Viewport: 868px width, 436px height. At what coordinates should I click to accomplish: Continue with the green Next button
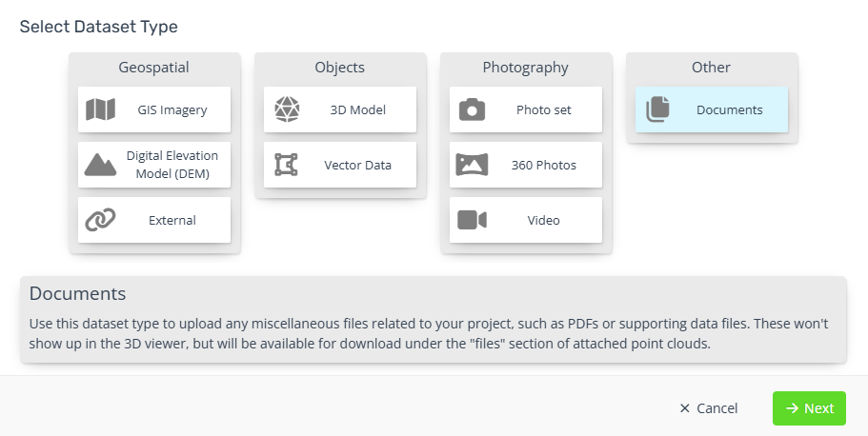coord(809,408)
